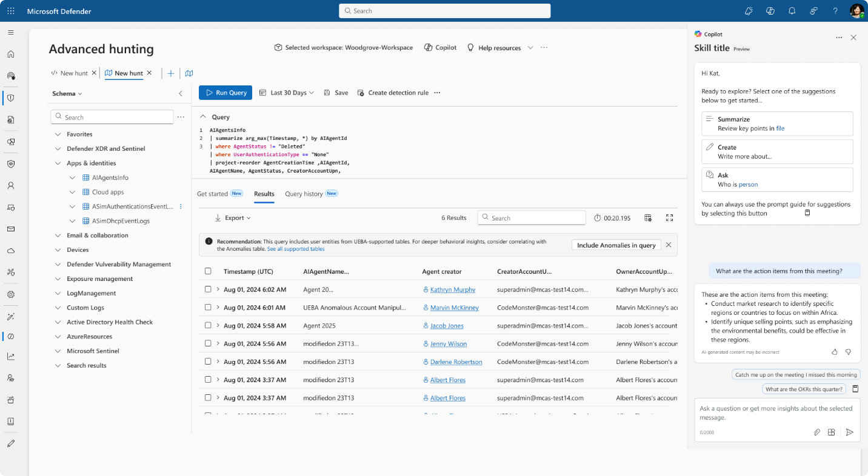868x476 pixels.
Task: Open help via the question mark icon
Action: (835, 10)
